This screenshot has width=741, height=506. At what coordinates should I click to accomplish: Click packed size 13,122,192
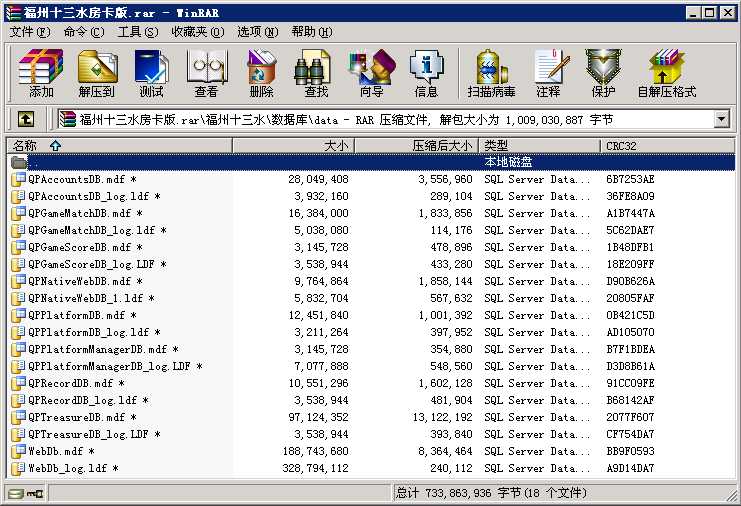[x=442, y=417]
